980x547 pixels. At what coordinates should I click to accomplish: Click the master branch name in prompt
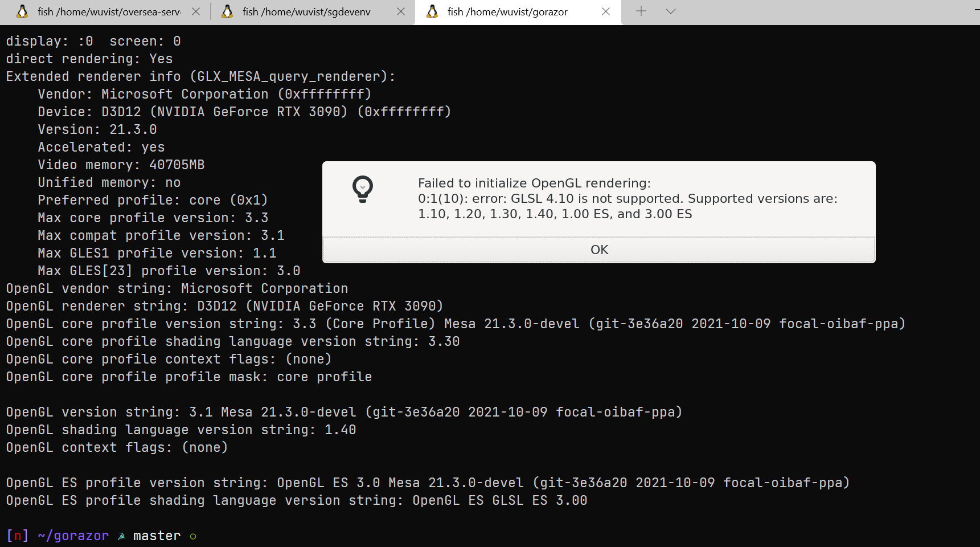[157, 536]
